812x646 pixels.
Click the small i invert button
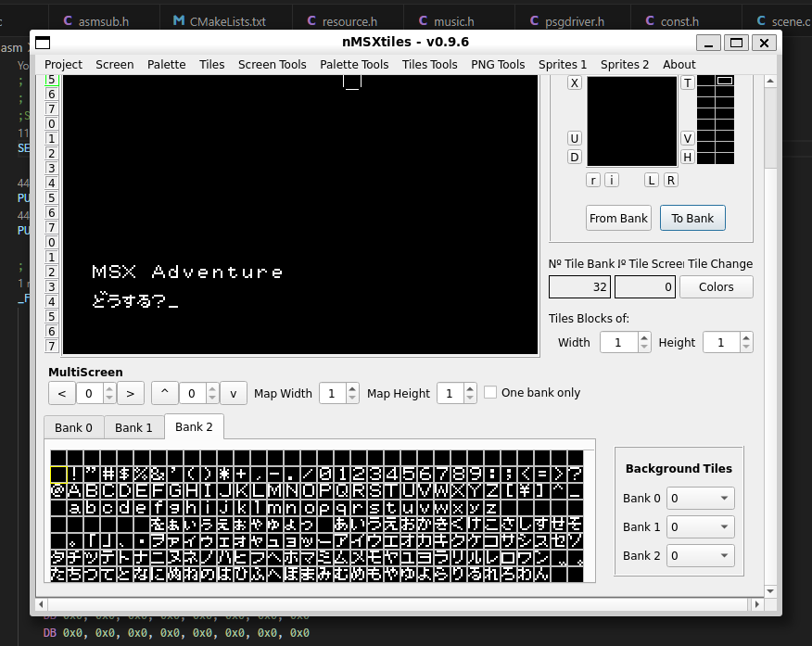[x=612, y=180]
